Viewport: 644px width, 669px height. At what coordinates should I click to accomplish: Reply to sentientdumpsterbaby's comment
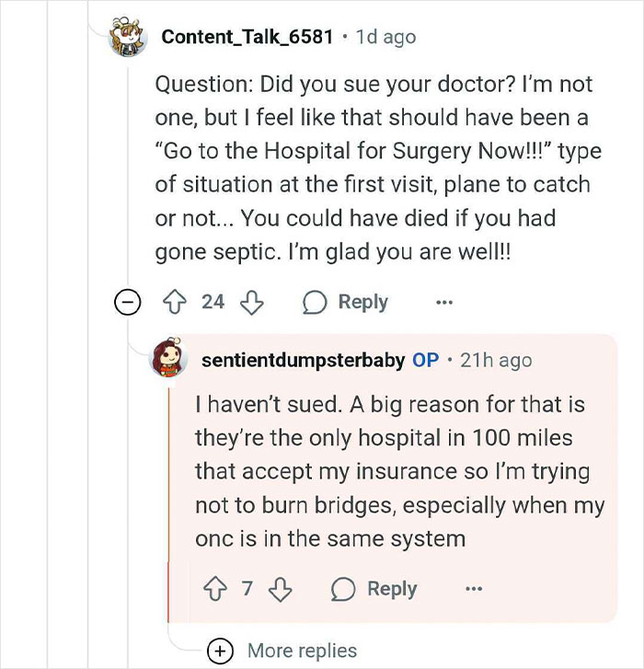tap(374, 590)
